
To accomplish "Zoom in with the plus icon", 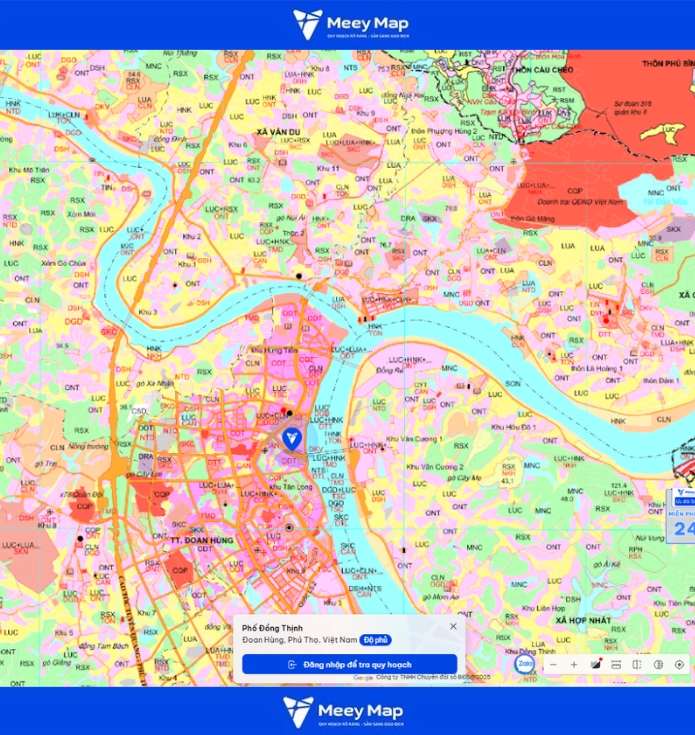I will pos(574,665).
